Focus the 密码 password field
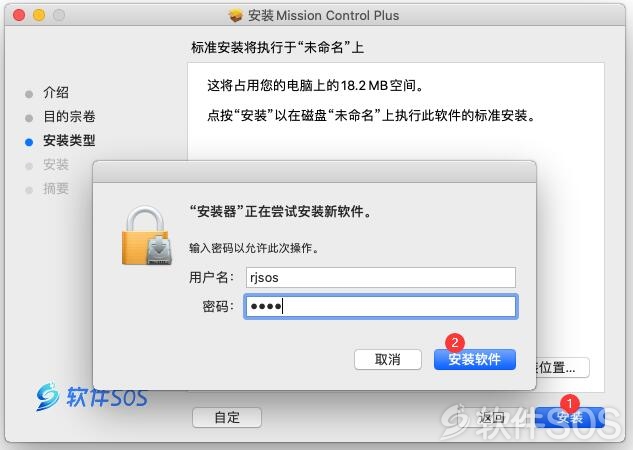The image size is (633, 450). 381,306
